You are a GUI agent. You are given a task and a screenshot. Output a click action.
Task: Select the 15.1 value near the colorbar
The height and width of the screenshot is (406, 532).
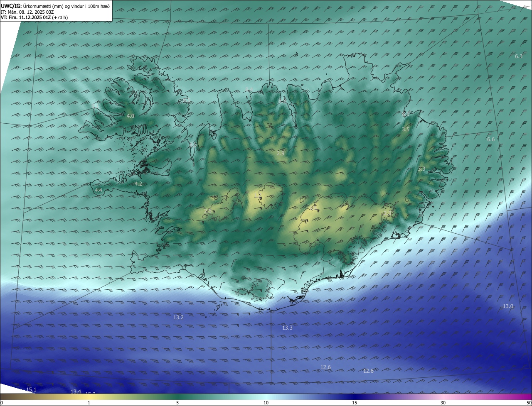point(32,390)
